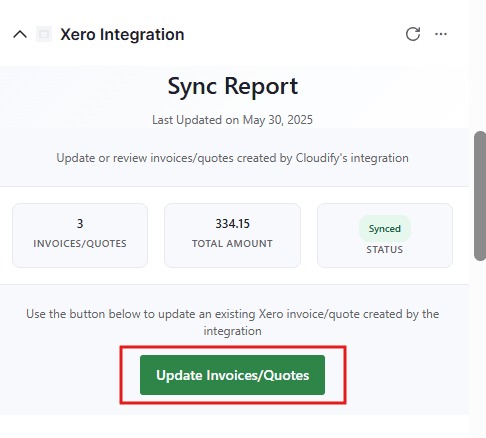This screenshot has width=486, height=438.
Task: Click the STATUS label
Action: pyautogui.click(x=385, y=250)
